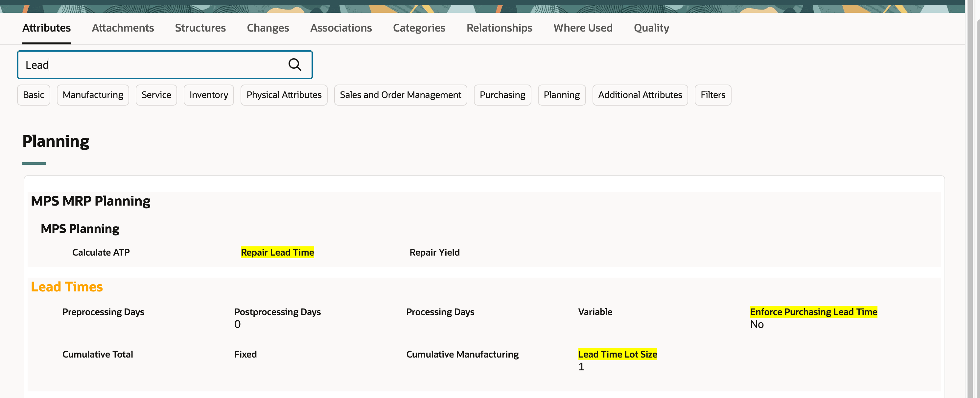Pick Sales and Order Management chip

point(400,95)
